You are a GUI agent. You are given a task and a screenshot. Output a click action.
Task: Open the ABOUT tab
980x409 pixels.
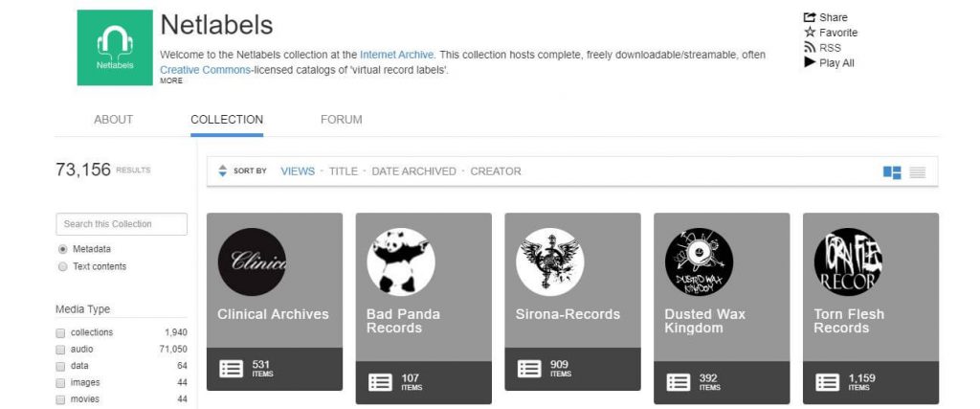113,120
